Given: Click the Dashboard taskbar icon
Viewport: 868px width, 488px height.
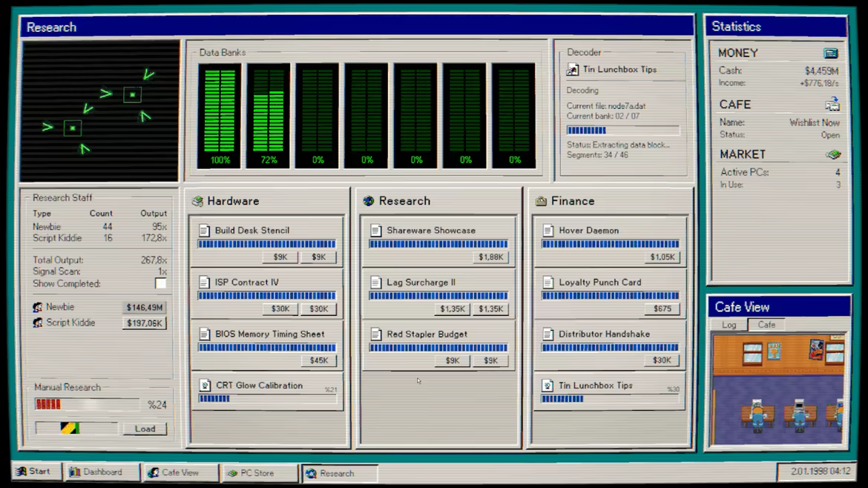Looking at the screenshot, I should 75,472.
